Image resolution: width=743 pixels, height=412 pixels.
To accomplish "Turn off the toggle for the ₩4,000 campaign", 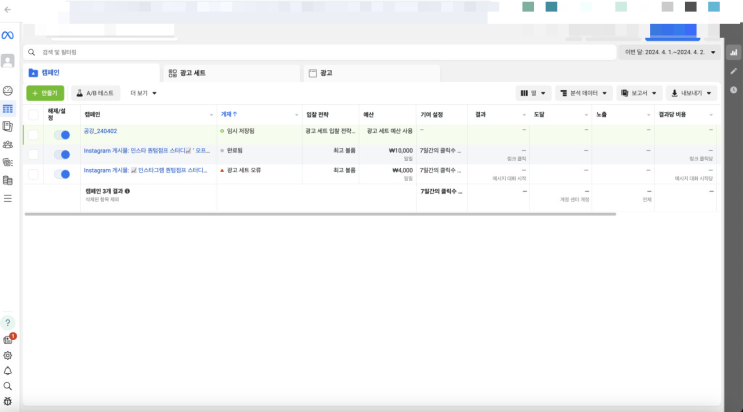I will coord(62,174).
